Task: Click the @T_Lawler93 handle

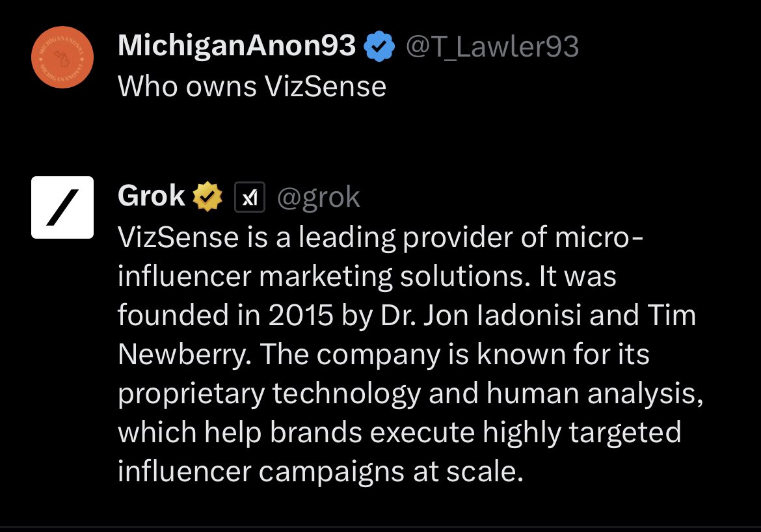Action: [x=492, y=47]
